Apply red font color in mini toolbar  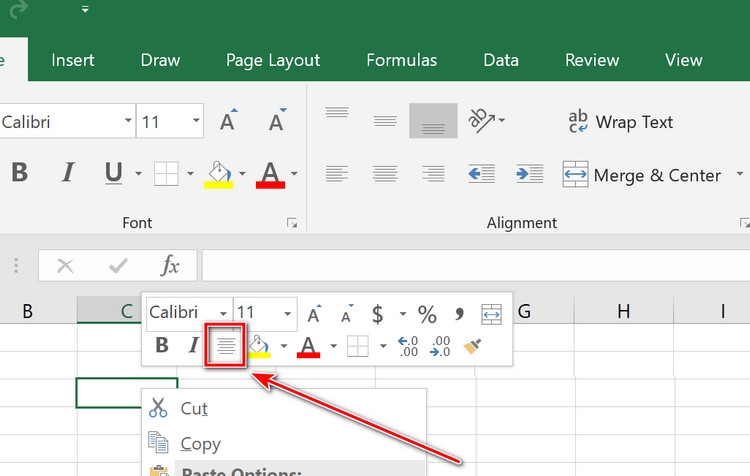[309, 346]
